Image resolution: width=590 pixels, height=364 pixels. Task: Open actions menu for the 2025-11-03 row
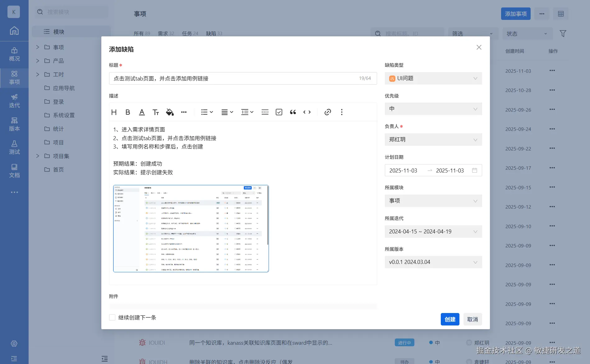pyautogui.click(x=552, y=71)
